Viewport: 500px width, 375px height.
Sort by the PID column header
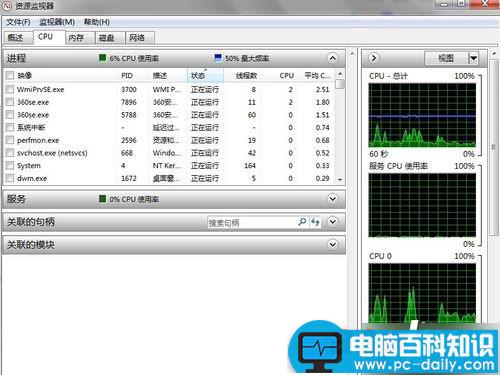(x=133, y=76)
